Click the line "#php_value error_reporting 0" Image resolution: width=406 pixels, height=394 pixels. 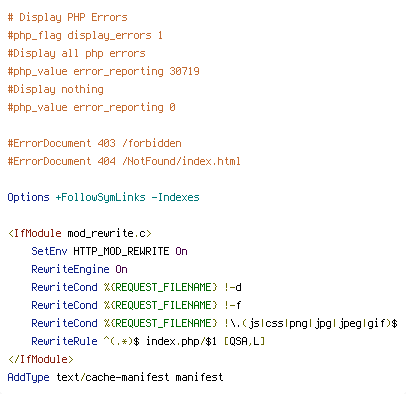click(x=92, y=107)
